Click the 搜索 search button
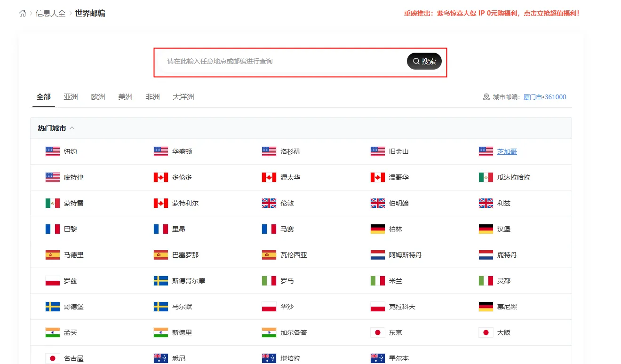621x364 pixels. (424, 61)
